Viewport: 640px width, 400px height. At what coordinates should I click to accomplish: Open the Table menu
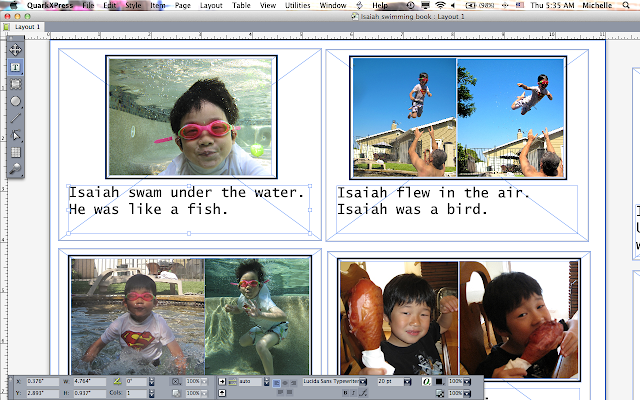241,5
